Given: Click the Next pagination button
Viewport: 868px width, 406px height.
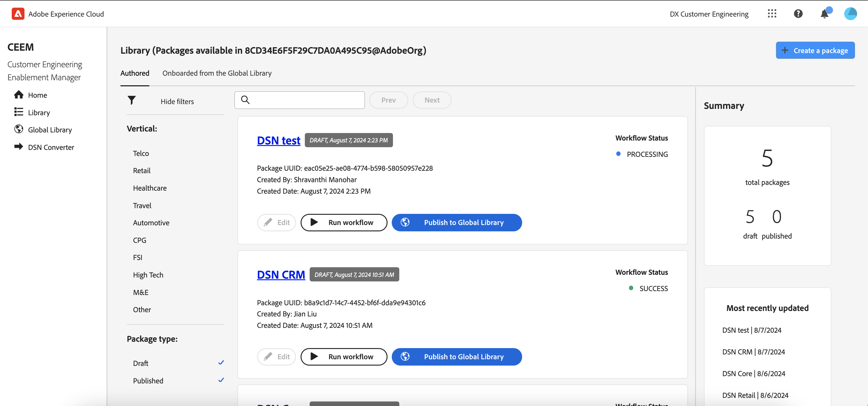Looking at the screenshot, I should tap(432, 100).
